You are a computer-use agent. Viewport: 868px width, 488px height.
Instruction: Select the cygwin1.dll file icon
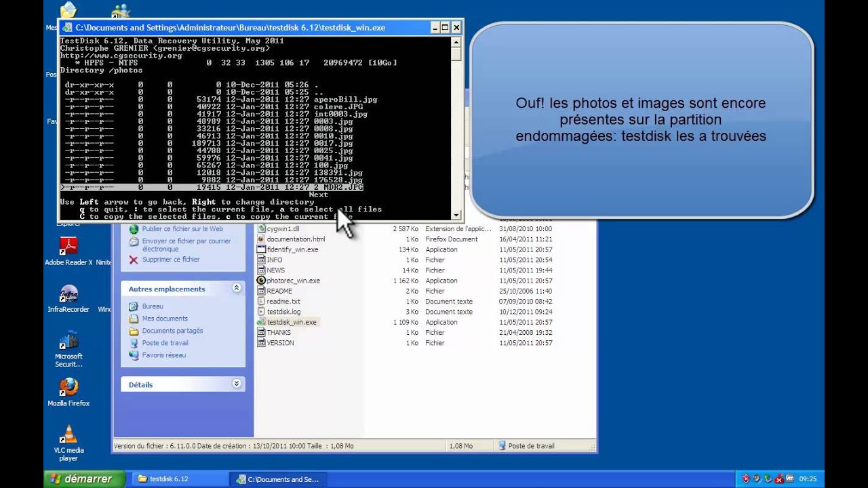point(261,228)
